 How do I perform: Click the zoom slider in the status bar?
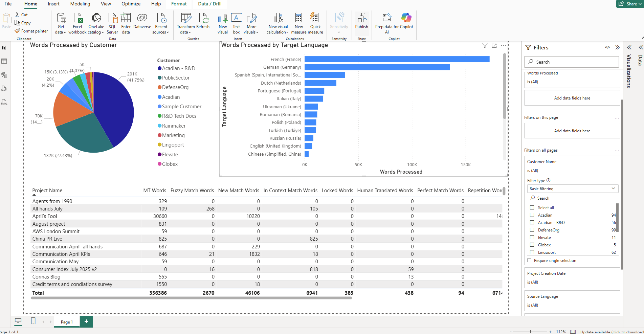(x=531, y=332)
